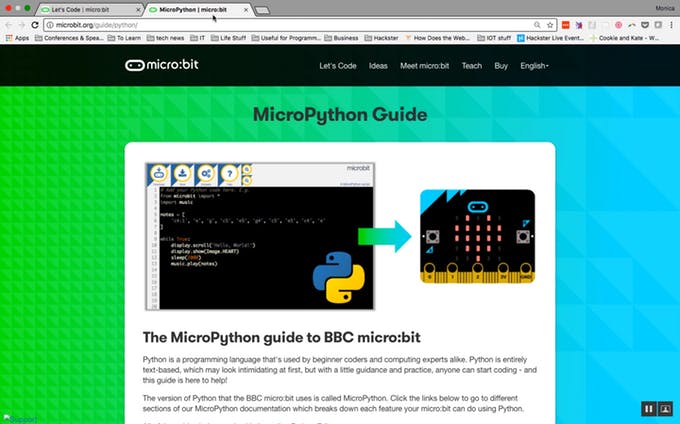Open the Hackster Live Event... bookmark
Viewport: 680px width, 424px height.
tap(550, 38)
